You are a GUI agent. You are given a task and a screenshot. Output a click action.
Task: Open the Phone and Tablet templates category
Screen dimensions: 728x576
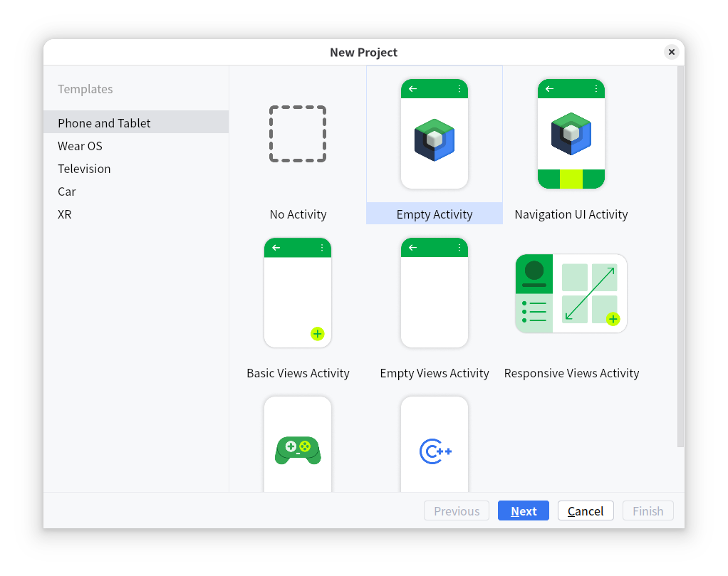(x=104, y=123)
